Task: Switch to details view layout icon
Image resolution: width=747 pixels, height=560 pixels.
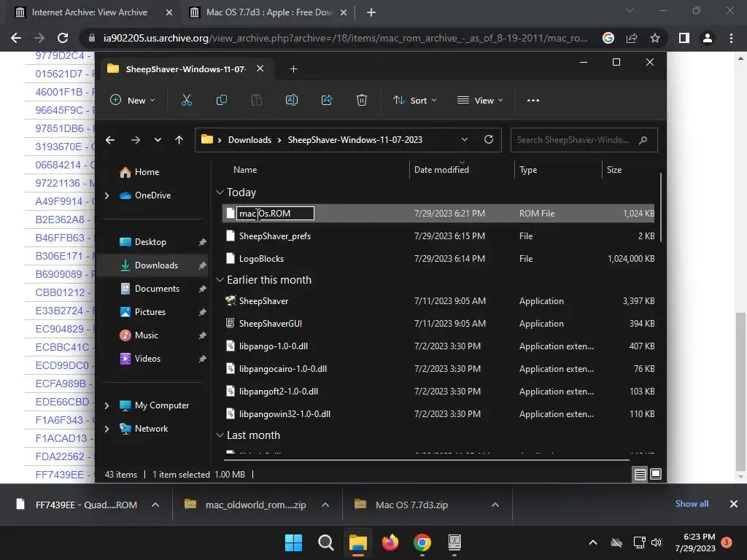Action: (640, 474)
